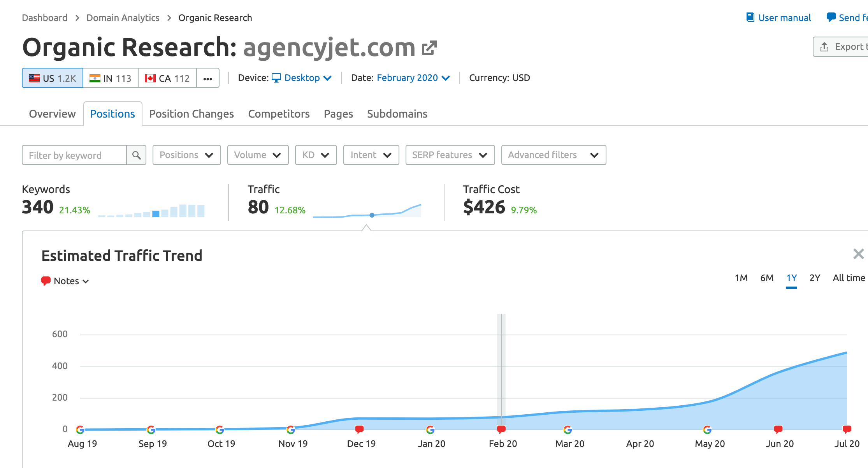Click the desktop monitor icon next to Device
The height and width of the screenshot is (468, 868).
click(x=276, y=78)
